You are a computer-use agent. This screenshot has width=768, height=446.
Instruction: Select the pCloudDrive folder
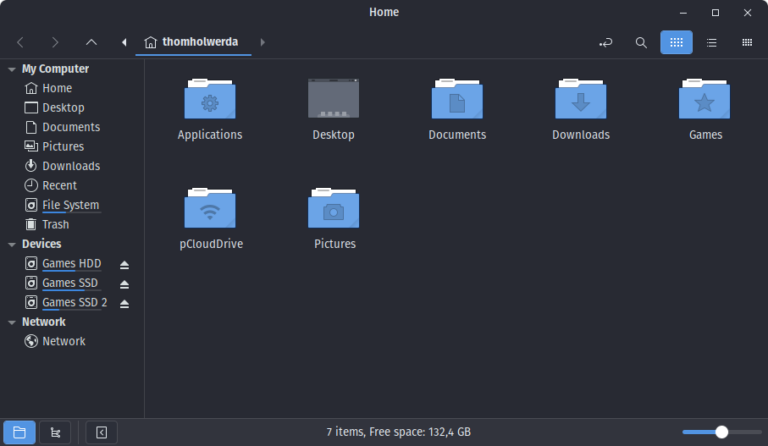pyautogui.click(x=211, y=218)
